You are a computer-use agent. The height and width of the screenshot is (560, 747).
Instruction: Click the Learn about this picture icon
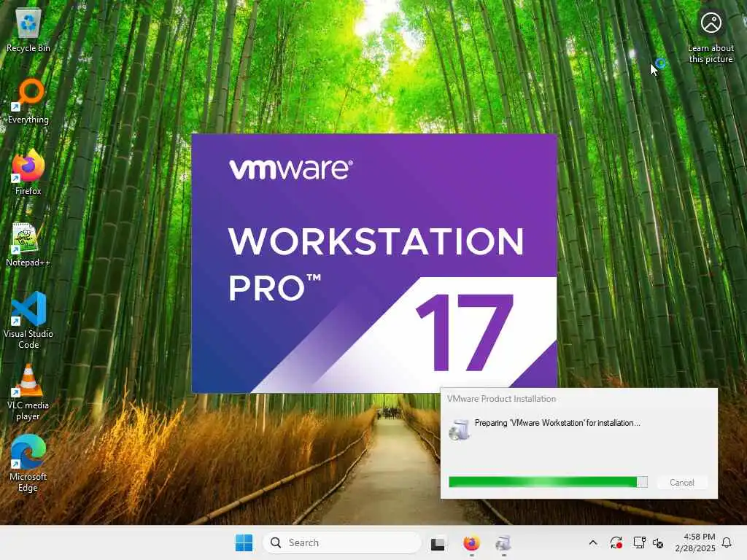coord(711,36)
